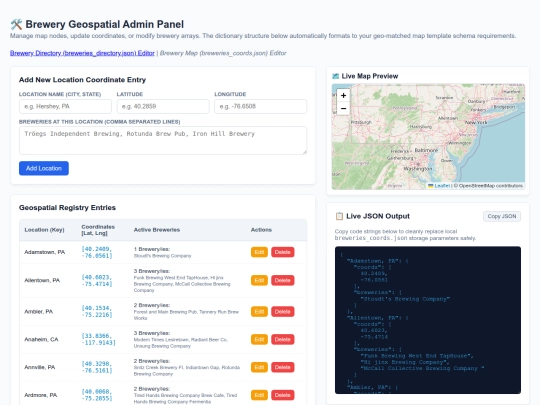Click the Active Breweries column header

(157, 230)
